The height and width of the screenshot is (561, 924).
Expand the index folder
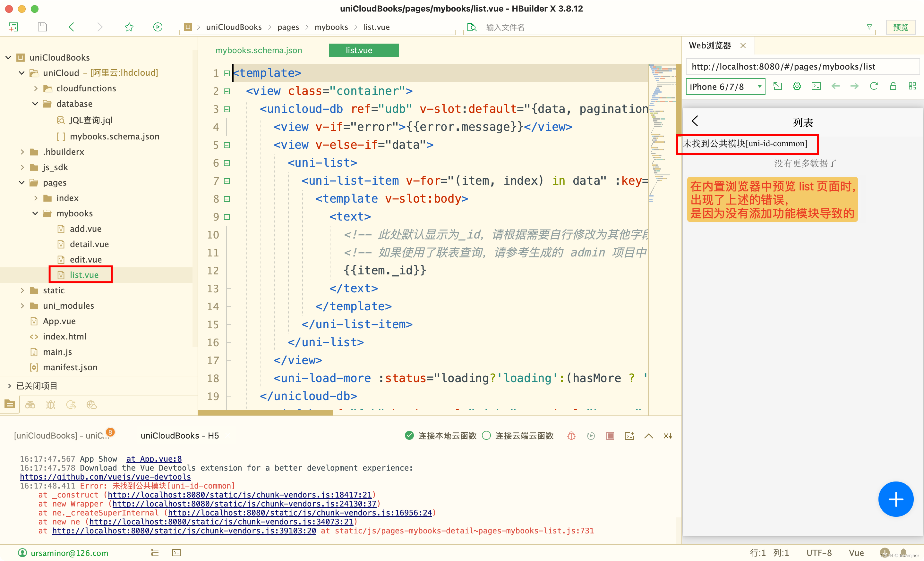tap(36, 198)
